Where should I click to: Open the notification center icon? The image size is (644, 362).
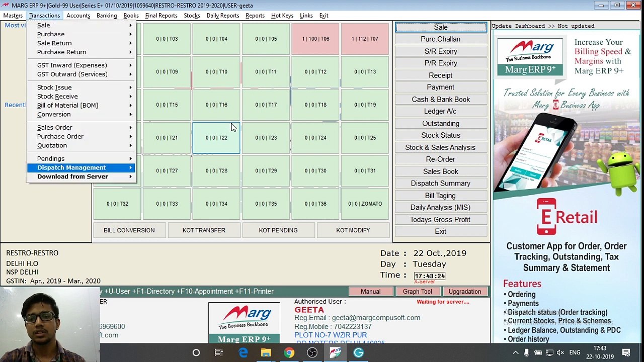[x=626, y=353]
